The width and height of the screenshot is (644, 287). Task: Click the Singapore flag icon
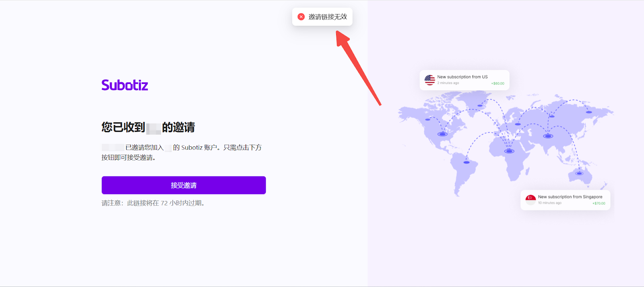(x=530, y=200)
